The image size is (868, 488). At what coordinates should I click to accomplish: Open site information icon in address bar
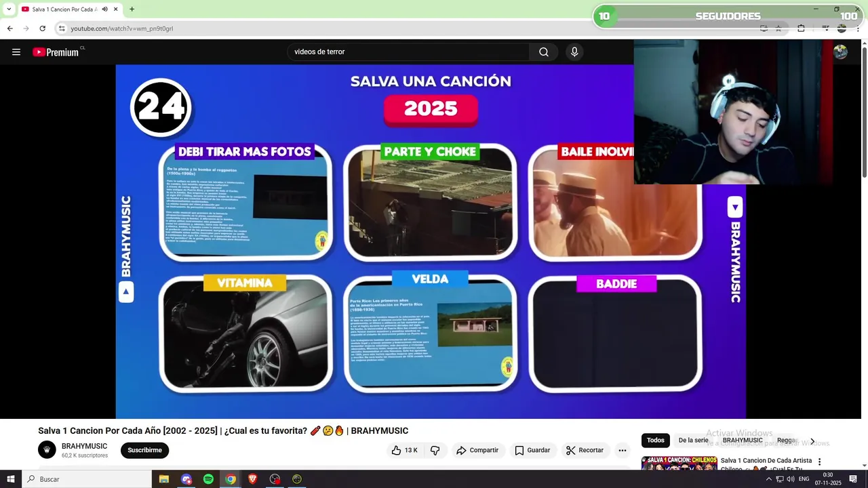pyautogui.click(x=62, y=28)
